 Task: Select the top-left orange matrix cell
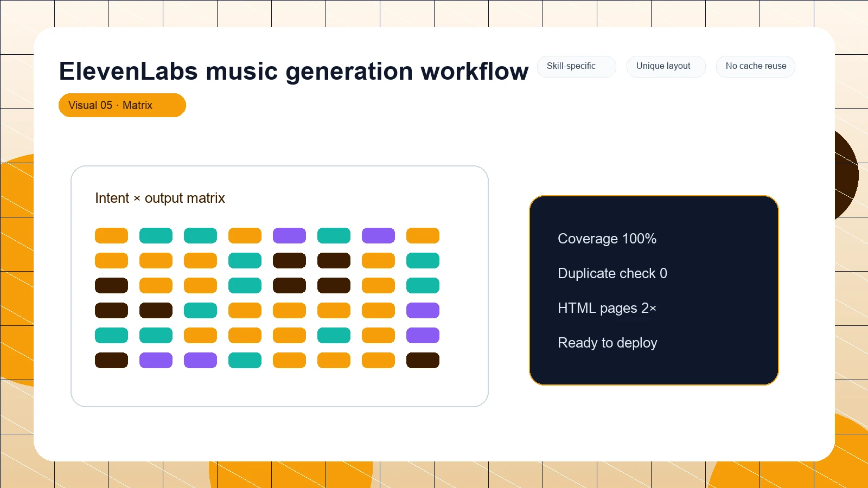click(x=111, y=236)
